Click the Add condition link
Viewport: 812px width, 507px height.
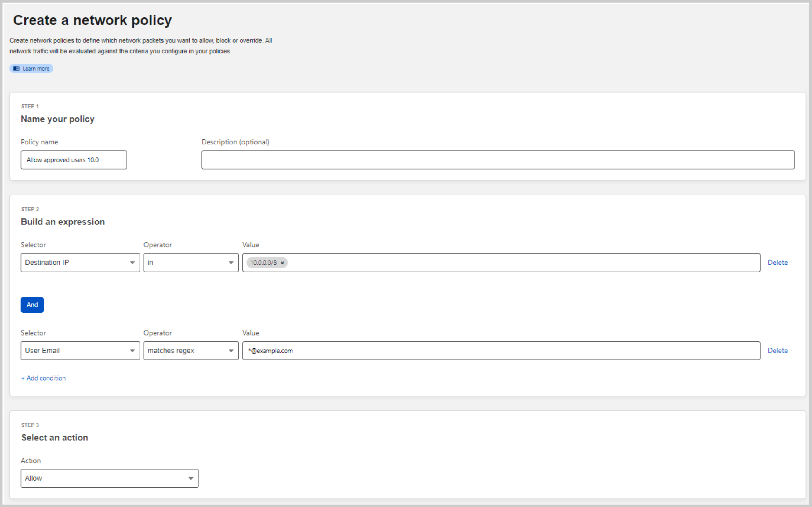pyautogui.click(x=44, y=378)
